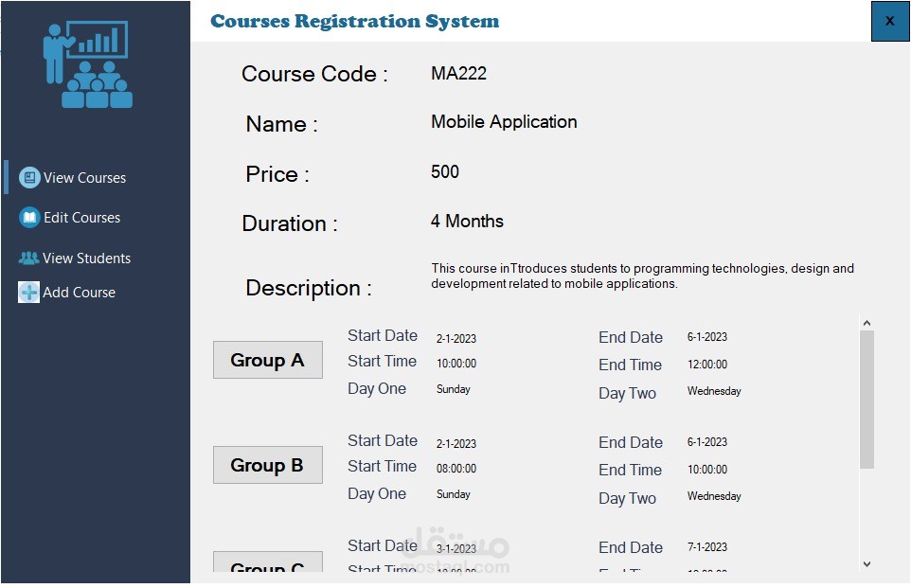Select the circled book icon next to View Courses
911x588 pixels.
click(29, 177)
